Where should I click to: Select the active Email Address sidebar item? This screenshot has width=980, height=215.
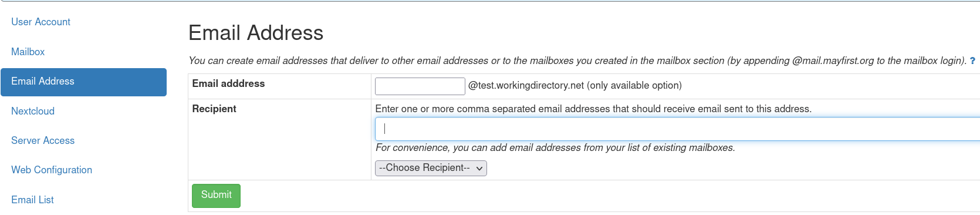[x=83, y=82]
